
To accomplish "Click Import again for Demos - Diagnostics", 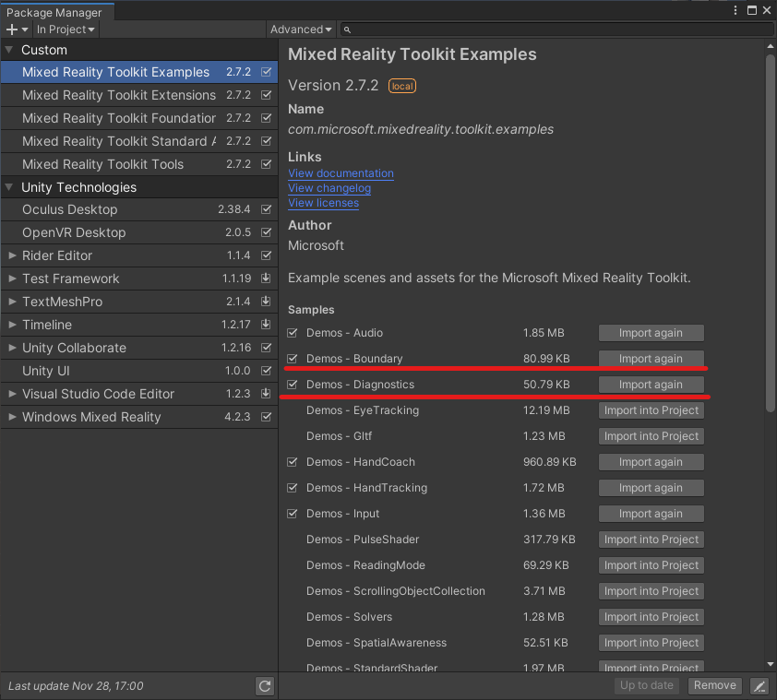I will (651, 385).
